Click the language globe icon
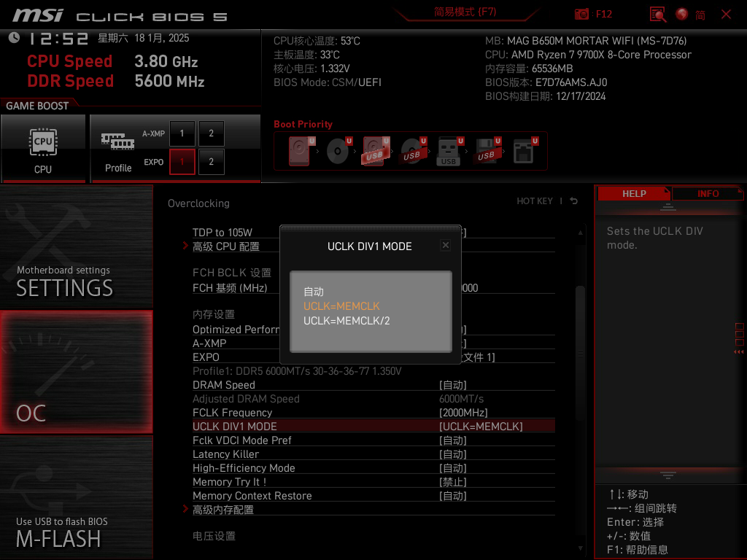Viewport: 747px width, 560px height. 682,14
